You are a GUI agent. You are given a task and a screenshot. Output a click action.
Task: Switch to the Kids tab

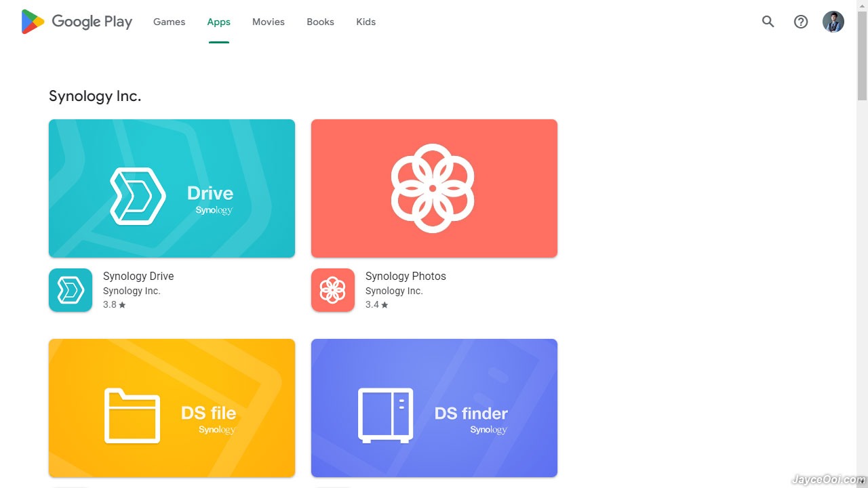point(366,22)
